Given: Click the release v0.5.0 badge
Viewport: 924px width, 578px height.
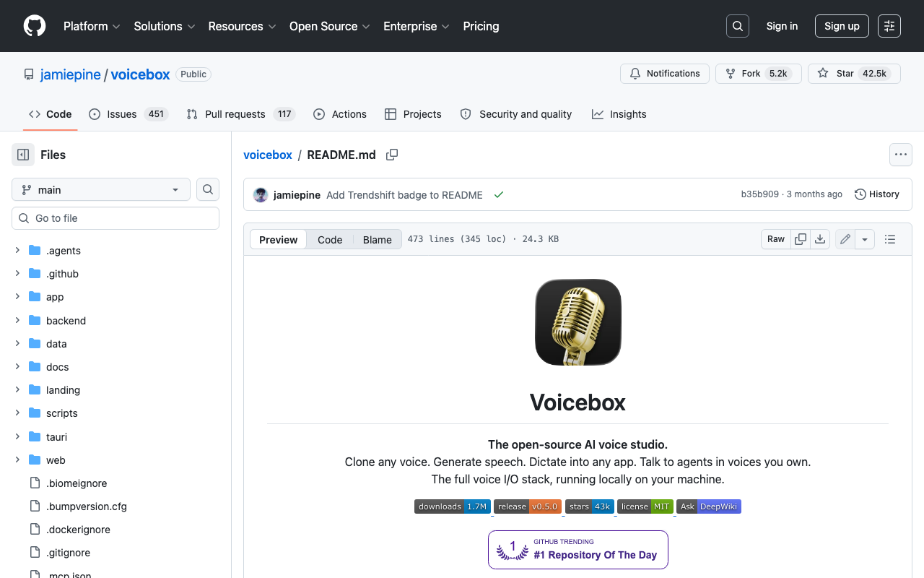Looking at the screenshot, I should (x=528, y=506).
